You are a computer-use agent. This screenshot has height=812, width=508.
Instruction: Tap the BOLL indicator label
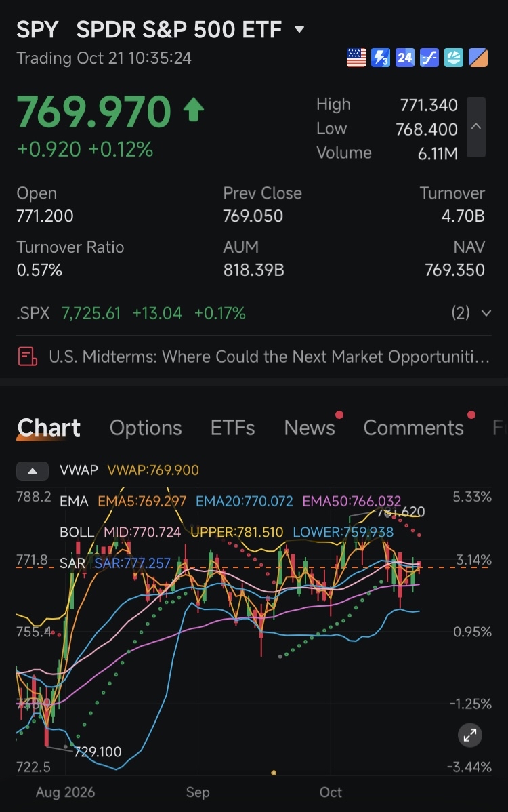click(77, 532)
